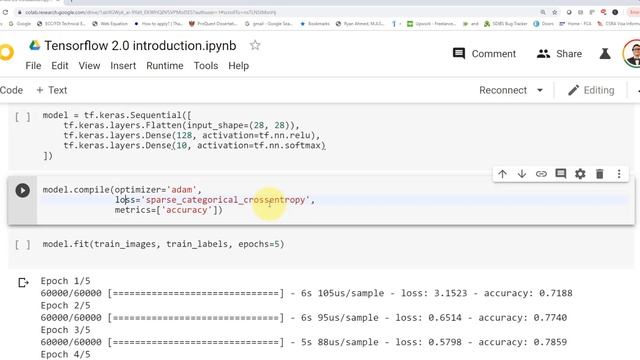640x360 pixels.
Task: Click the run bracket of the Sequential model cell
Action: point(22,118)
